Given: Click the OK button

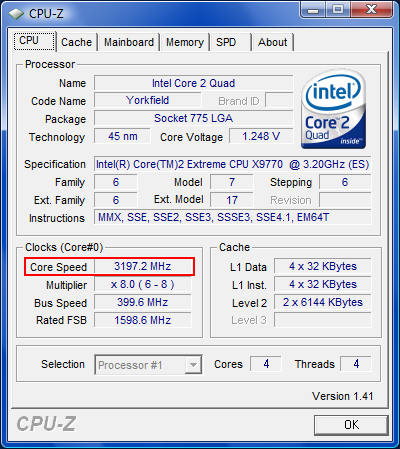Looking at the screenshot, I should point(351,425).
